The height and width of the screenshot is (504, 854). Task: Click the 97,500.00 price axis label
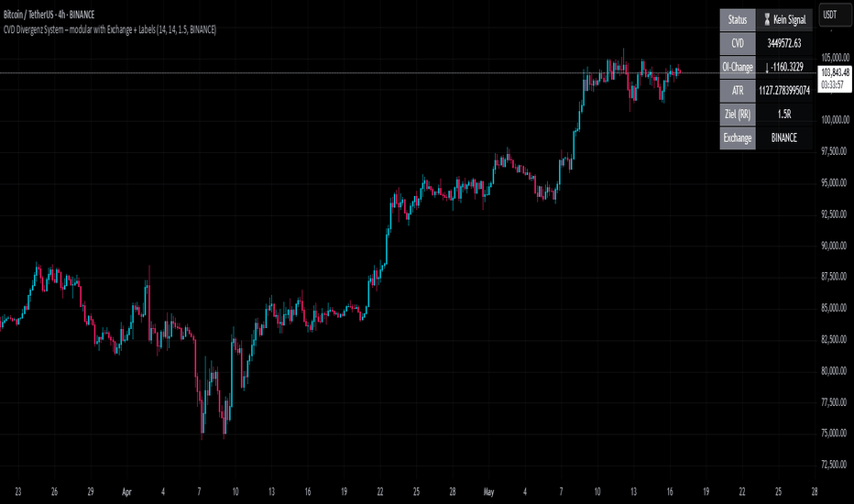(834, 151)
